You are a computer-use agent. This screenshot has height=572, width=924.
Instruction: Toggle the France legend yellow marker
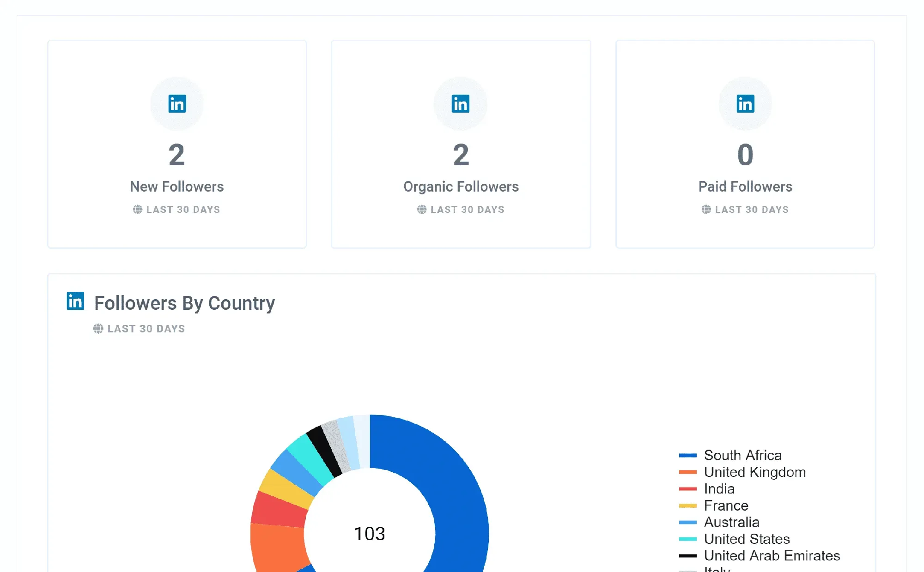click(x=688, y=506)
